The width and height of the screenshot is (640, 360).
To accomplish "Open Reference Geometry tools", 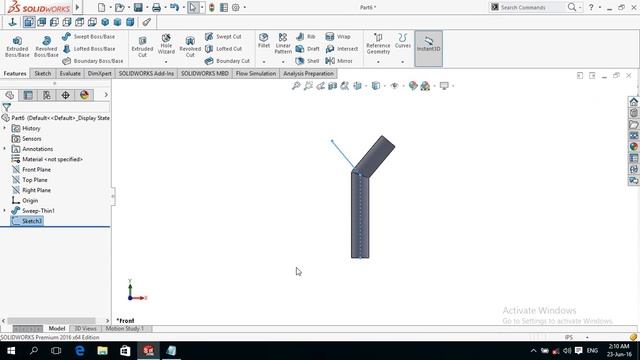I will [378, 43].
